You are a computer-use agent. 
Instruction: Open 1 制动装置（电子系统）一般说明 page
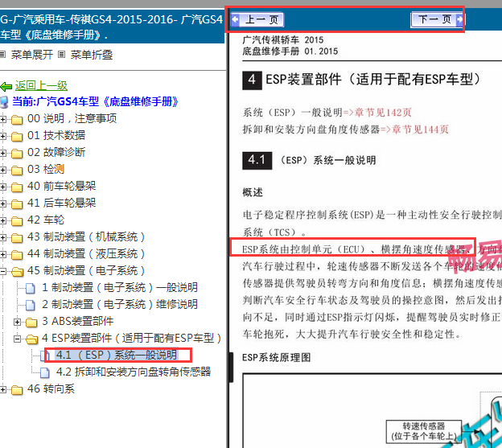pos(120,288)
